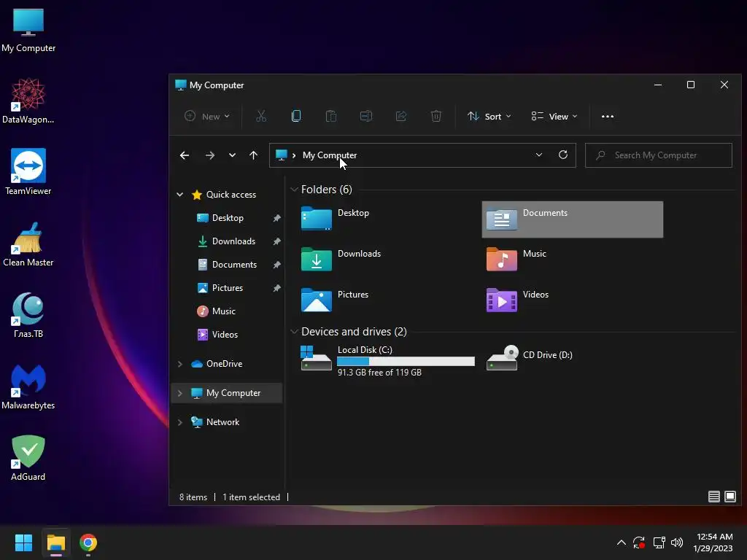The width and height of the screenshot is (747, 560).
Task: Select the Pictures folder in main pane
Action: click(335, 300)
